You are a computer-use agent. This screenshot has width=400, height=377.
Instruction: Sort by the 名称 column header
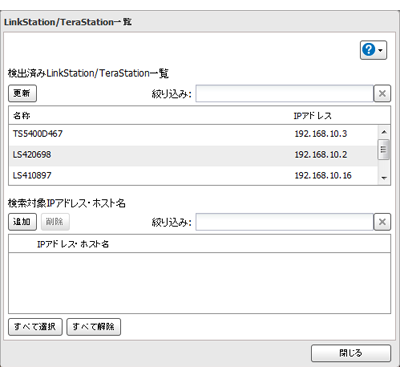pyautogui.click(x=22, y=116)
